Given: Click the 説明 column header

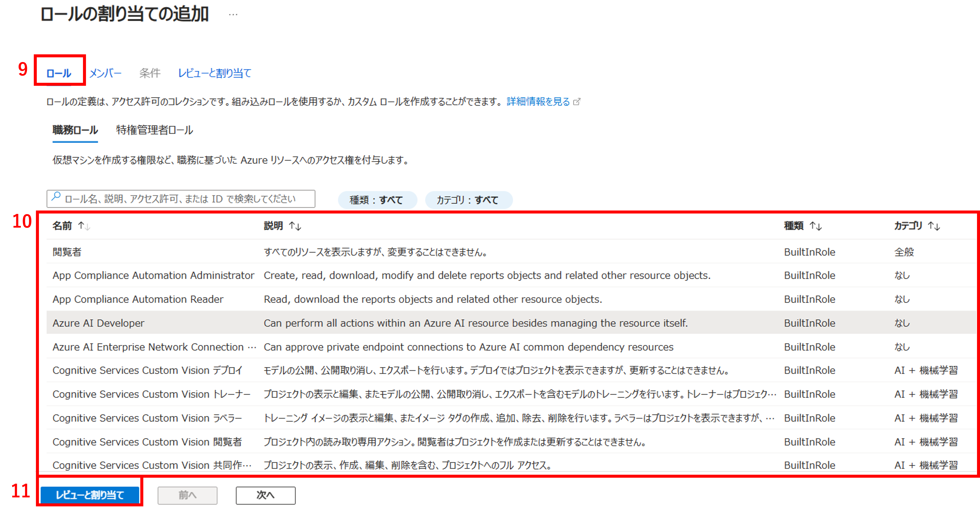Looking at the screenshot, I should tap(273, 226).
